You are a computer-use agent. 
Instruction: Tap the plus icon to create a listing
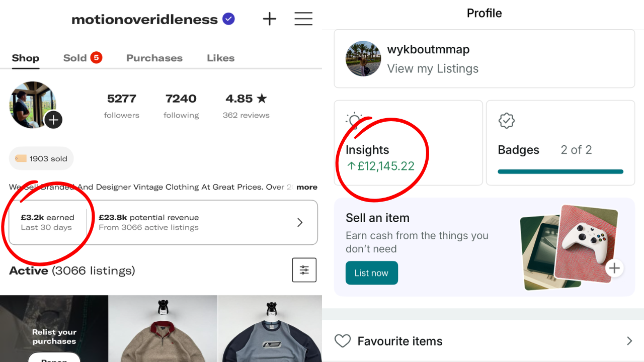click(x=270, y=19)
